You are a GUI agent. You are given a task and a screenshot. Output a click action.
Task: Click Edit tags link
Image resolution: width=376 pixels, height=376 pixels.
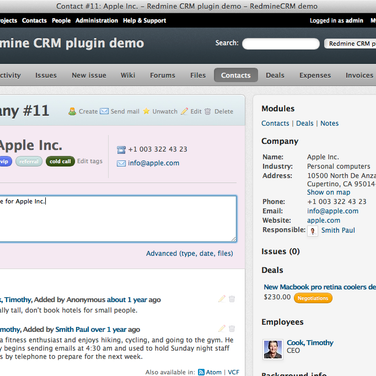tap(90, 161)
